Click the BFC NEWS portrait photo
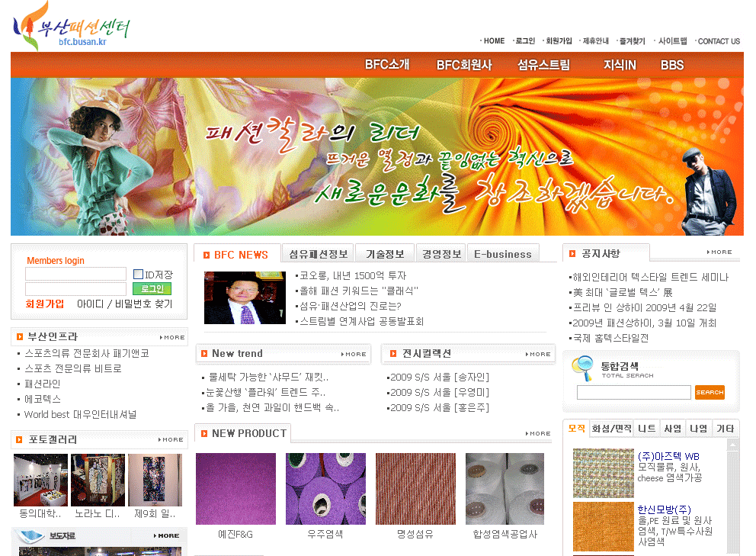 [x=234, y=298]
